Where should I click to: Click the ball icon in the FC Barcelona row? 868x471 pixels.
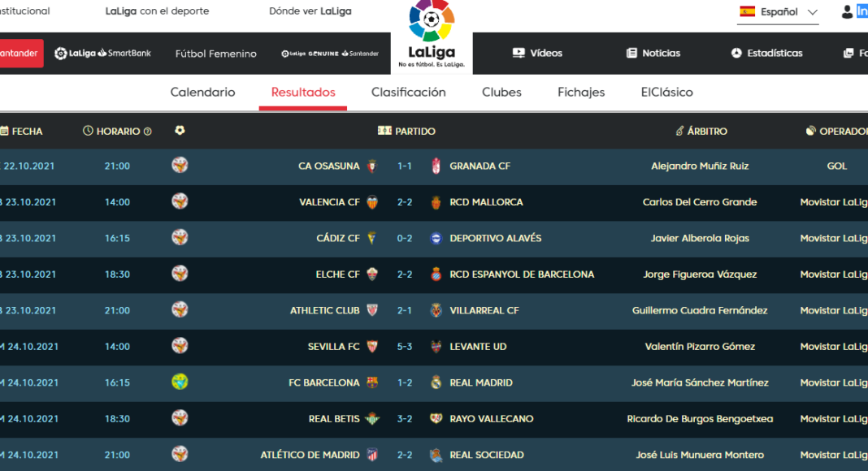pos(180,382)
